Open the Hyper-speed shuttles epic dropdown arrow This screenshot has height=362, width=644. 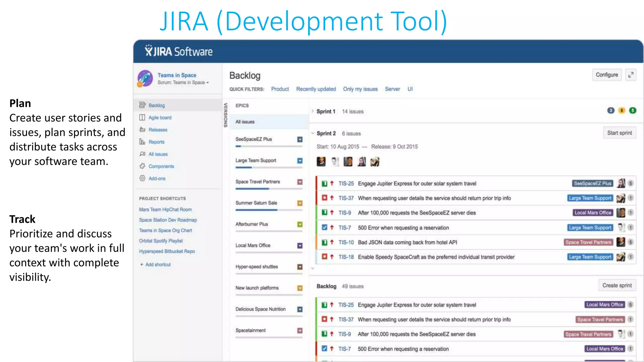(300, 267)
